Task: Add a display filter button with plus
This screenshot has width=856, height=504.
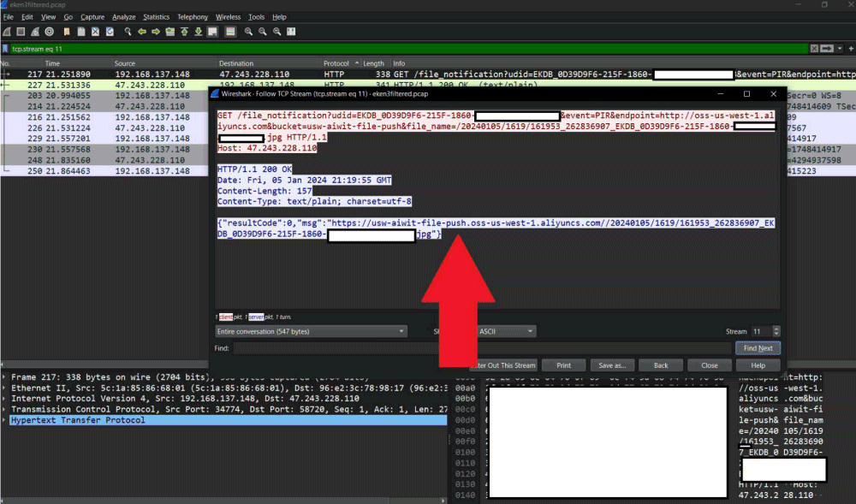Action: tap(851, 49)
